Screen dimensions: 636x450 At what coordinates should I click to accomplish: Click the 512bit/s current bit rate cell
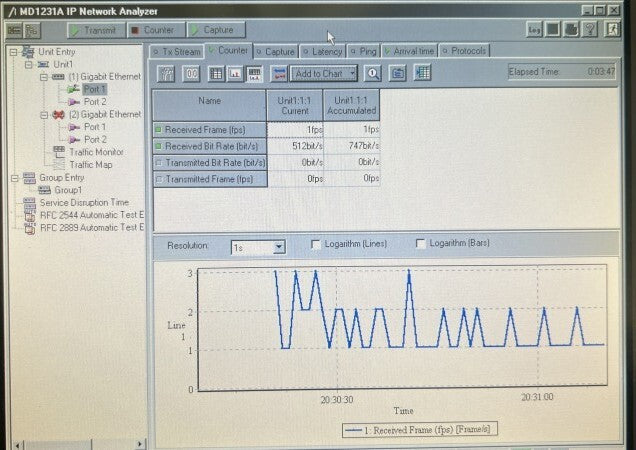(x=295, y=146)
